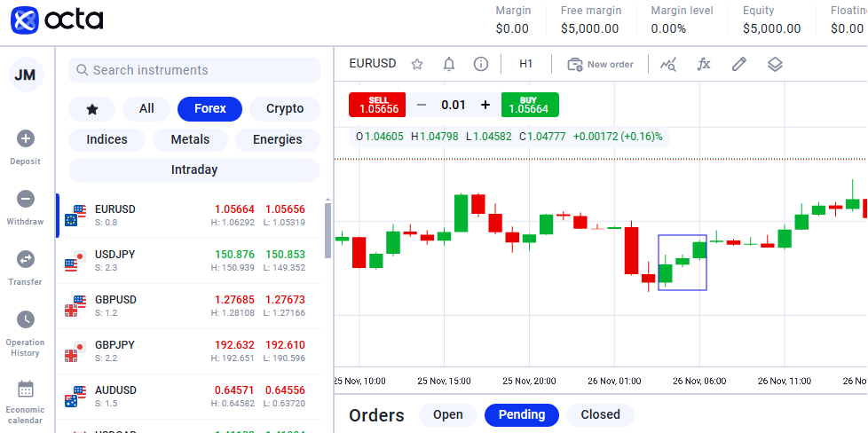Select the favorites star filter

click(92, 109)
